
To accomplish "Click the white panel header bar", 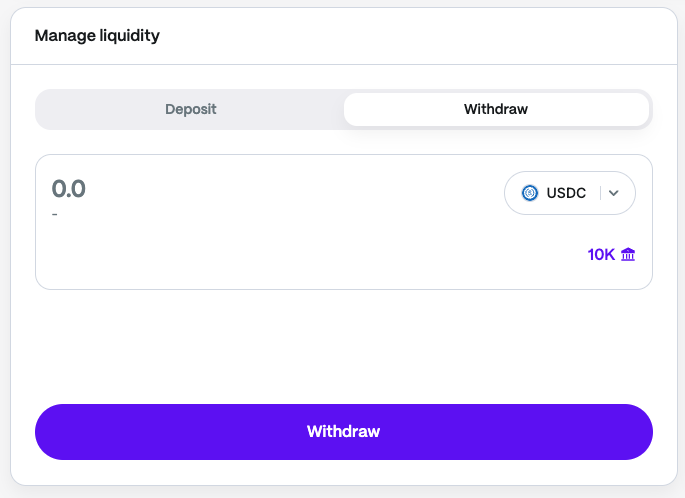I will pyautogui.click(x=400, y=36).
